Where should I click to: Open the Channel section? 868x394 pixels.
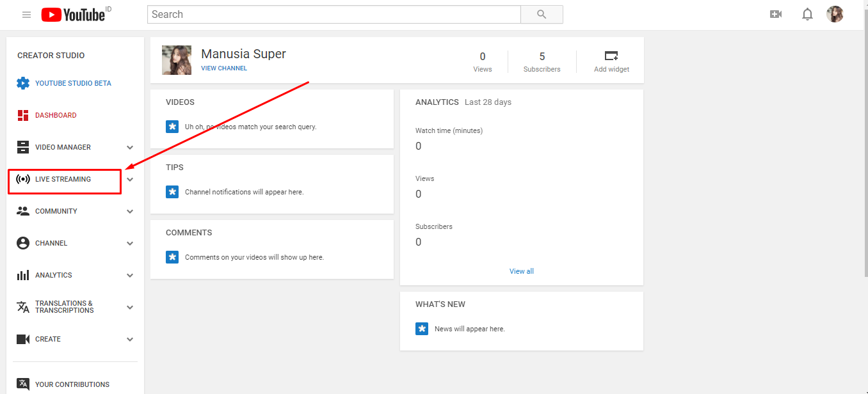(x=51, y=243)
